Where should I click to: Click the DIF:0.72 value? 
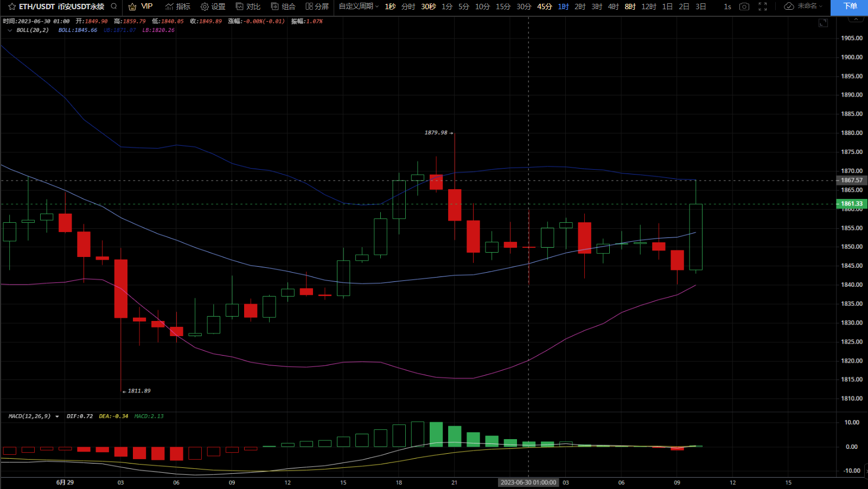80,416
